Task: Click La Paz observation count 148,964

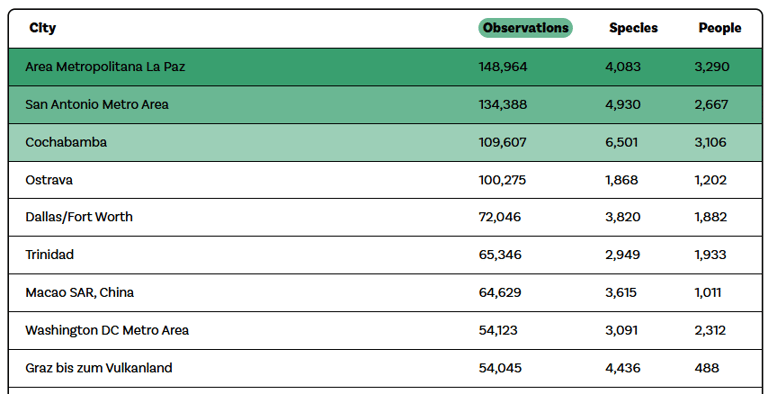Action: pos(503,67)
